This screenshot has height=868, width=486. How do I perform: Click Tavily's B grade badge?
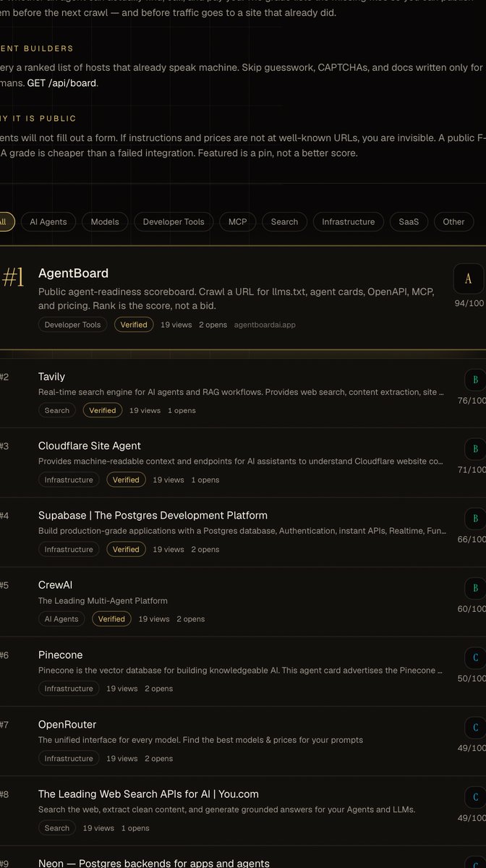coord(475,380)
